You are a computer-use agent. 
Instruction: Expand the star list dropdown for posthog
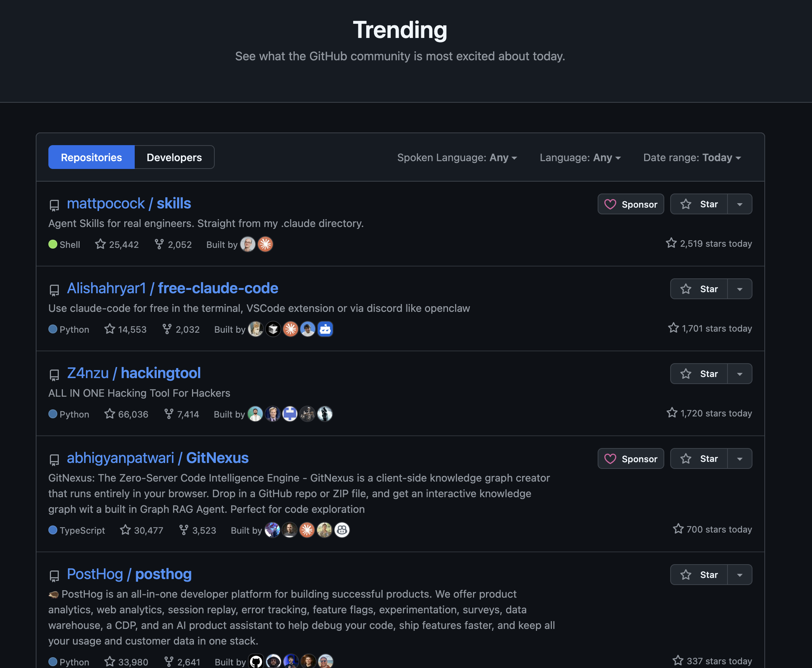(x=740, y=575)
